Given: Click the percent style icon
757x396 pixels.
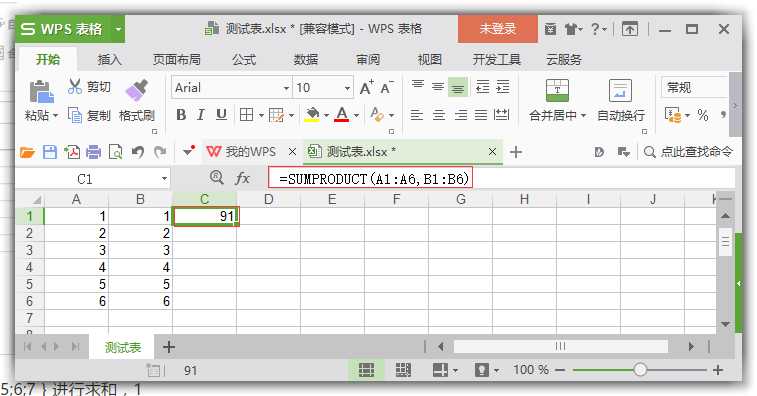Looking at the screenshot, I should click(x=702, y=115).
